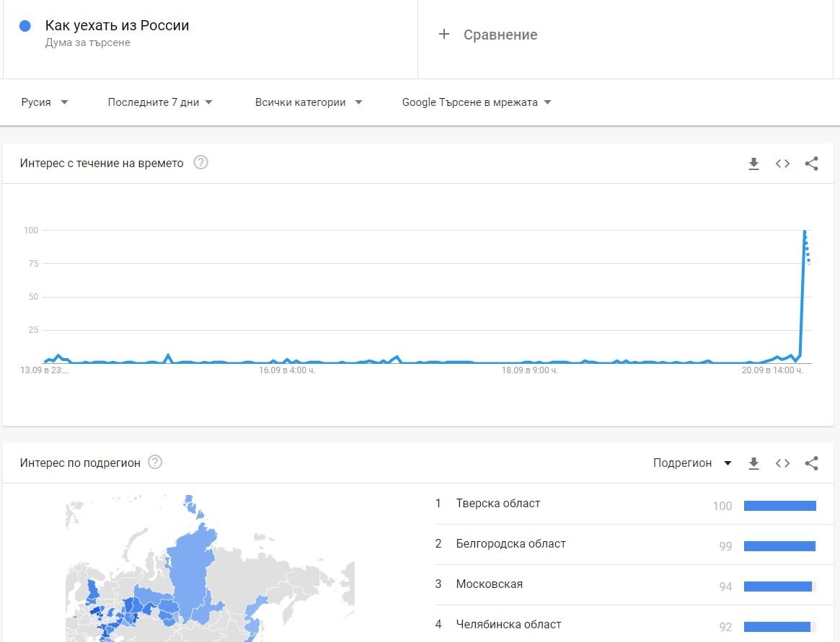Click the plus icon to add comparison
Image resolution: width=840 pixels, height=642 pixels.
(444, 35)
